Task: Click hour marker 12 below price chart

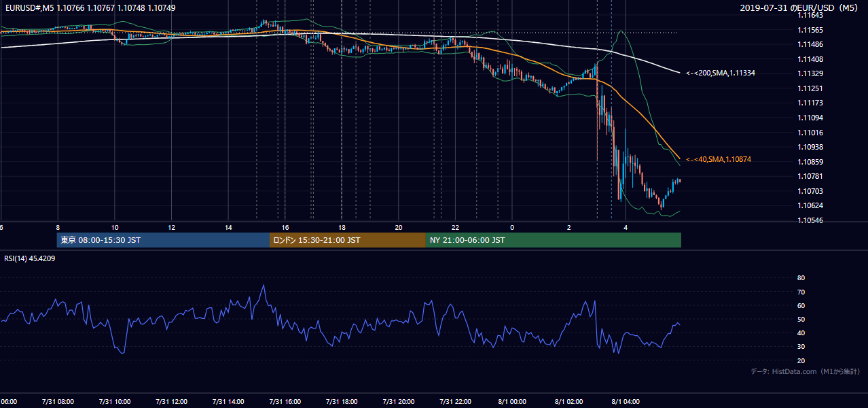Action: click(x=171, y=227)
